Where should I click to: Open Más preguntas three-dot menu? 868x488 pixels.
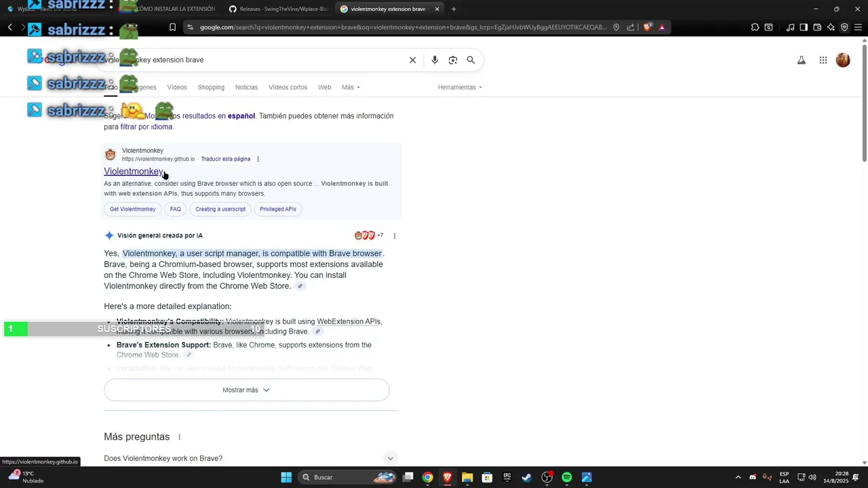coord(179,437)
